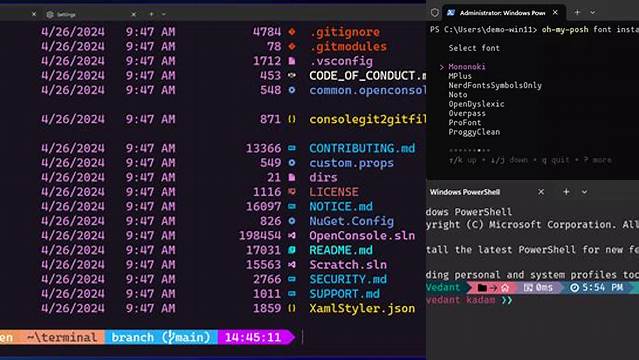Click the gear icon on Settings tab

click(x=50, y=14)
